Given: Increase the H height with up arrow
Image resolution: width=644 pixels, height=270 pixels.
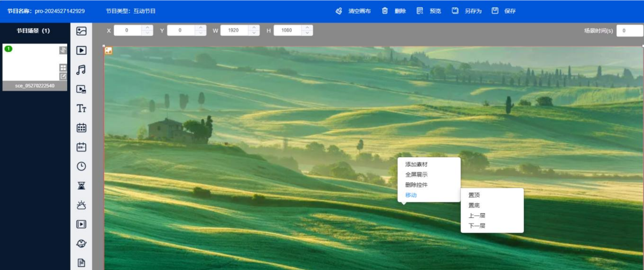Looking at the screenshot, I should [307, 27].
